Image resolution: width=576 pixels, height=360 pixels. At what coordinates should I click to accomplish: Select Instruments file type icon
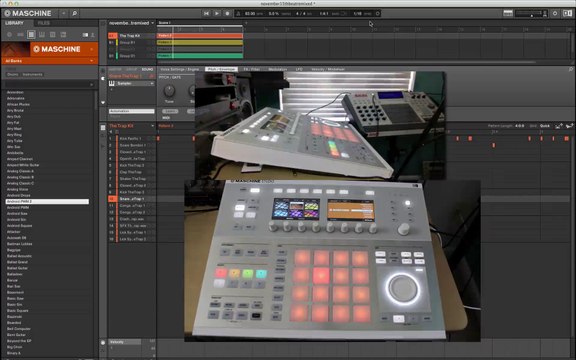coord(42,35)
